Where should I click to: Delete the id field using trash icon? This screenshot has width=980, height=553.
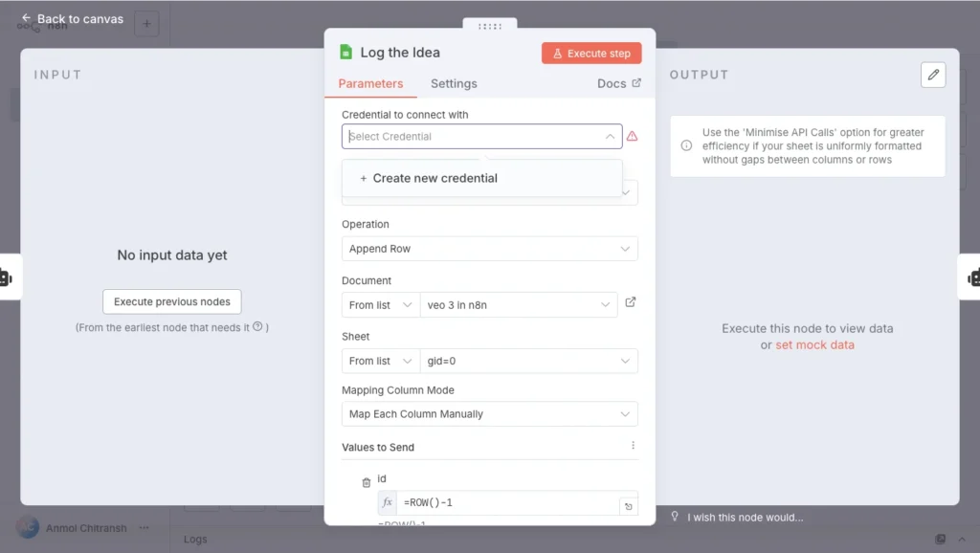coord(366,483)
